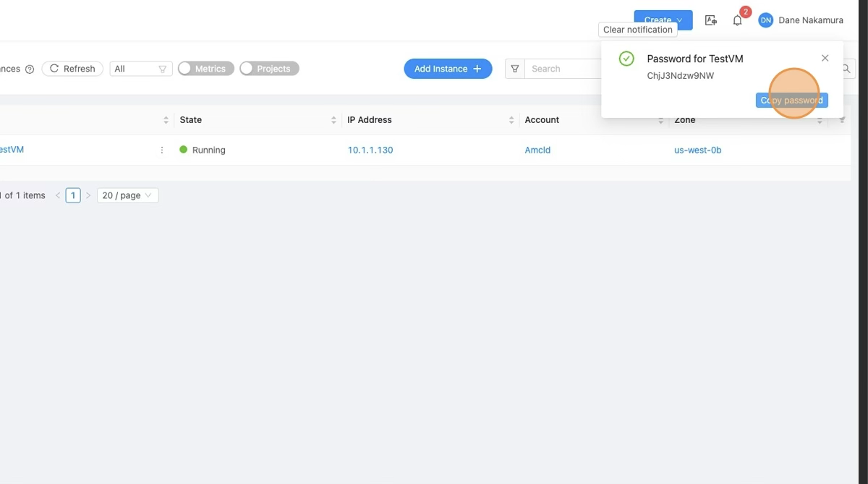Expand the Create dropdown button
This screenshot has width=868, height=484.
coord(663,20)
